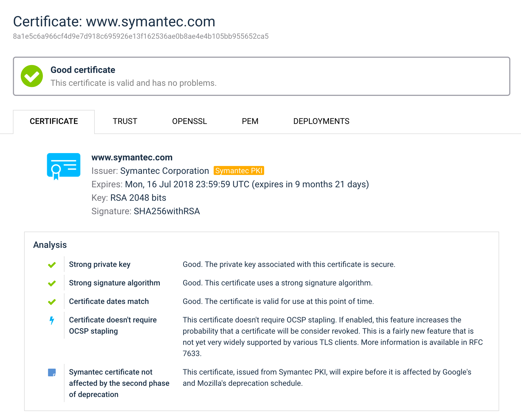Click the Symantec Corporation issuer name
The width and height of the screenshot is (521, 420).
[165, 171]
